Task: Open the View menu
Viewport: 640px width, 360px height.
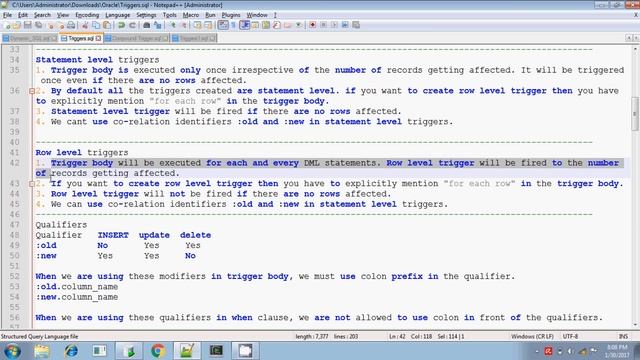Action: tap(62, 15)
